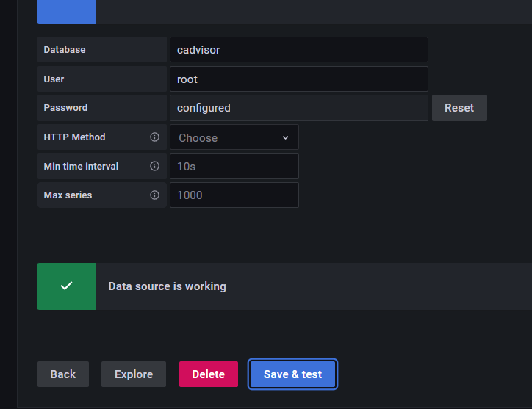
Task: Click the Min time interval input
Action: [234, 166]
